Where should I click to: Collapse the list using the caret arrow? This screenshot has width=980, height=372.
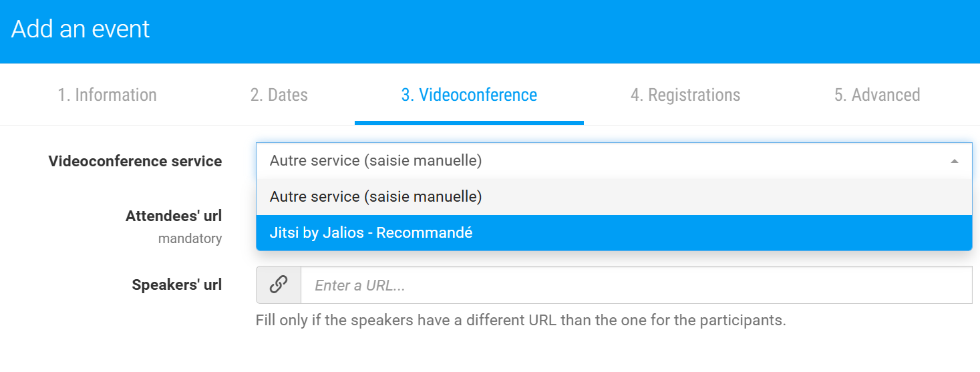point(954,161)
